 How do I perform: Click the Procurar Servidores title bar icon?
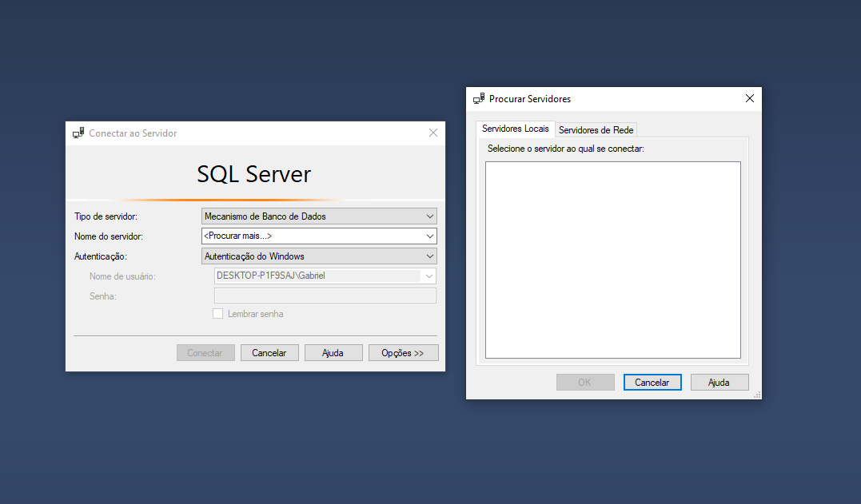point(479,99)
